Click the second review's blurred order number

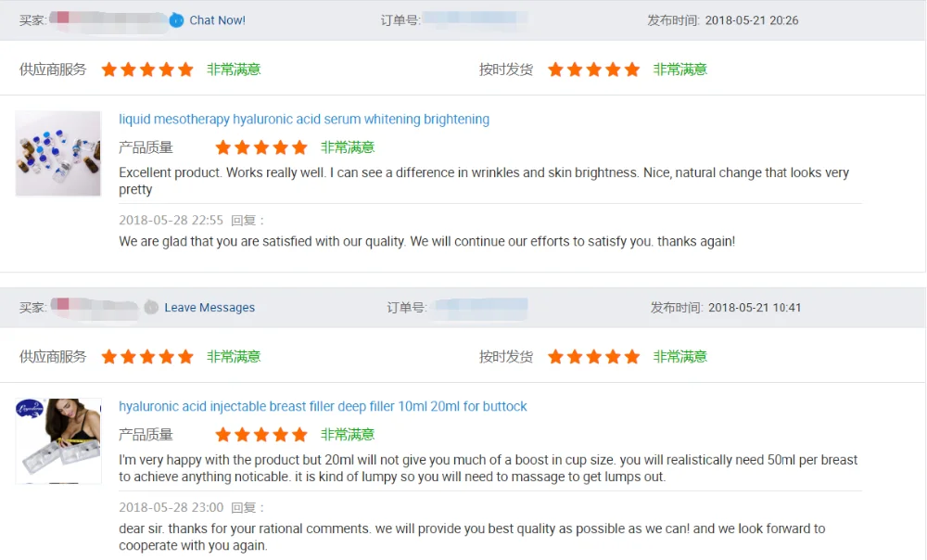click(x=480, y=307)
